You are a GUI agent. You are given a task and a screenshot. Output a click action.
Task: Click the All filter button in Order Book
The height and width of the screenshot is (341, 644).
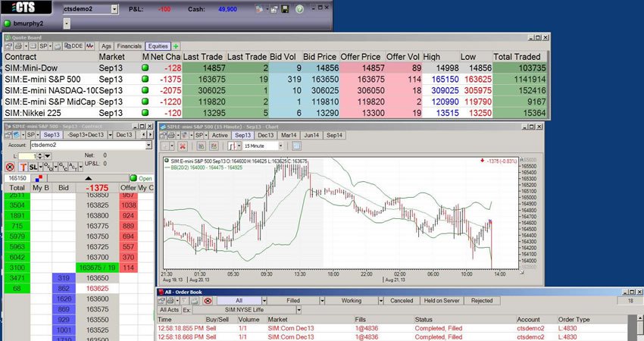point(239,301)
